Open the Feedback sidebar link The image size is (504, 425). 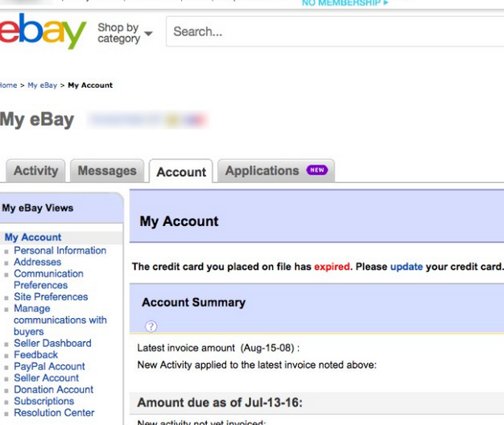pyautogui.click(x=35, y=355)
